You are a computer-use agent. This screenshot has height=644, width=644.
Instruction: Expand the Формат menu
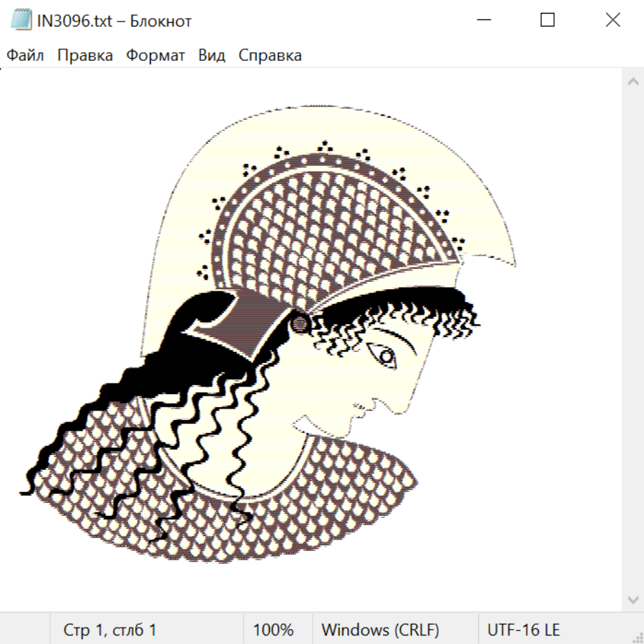tap(155, 56)
